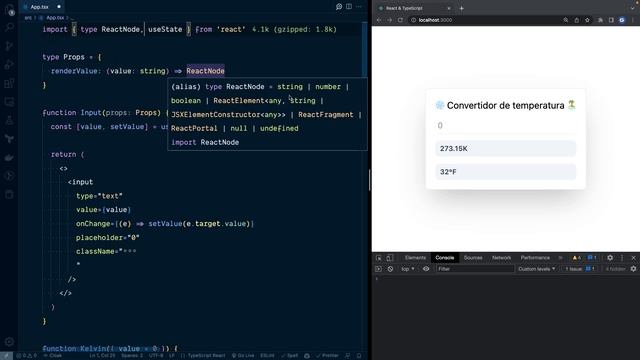
Task: Open the Custom levels dropdown
Action: (536, 269)
